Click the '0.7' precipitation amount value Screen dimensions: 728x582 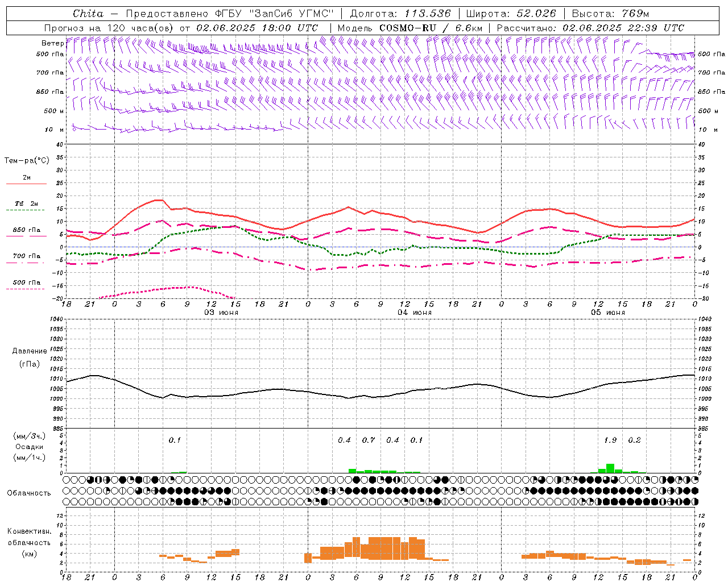[x=369, y=440]
